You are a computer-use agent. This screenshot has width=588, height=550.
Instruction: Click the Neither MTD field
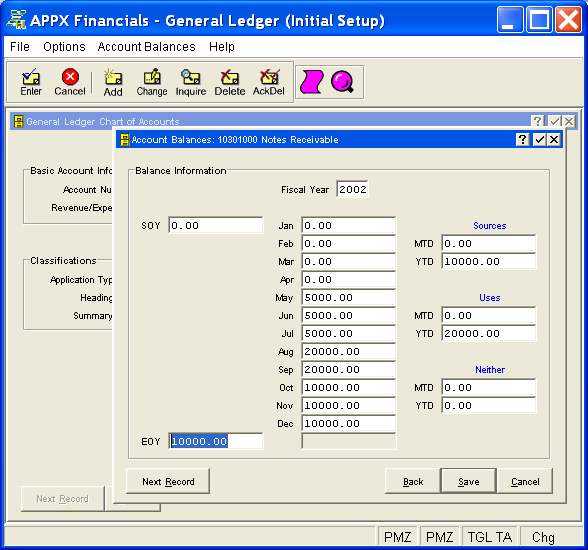489,387
